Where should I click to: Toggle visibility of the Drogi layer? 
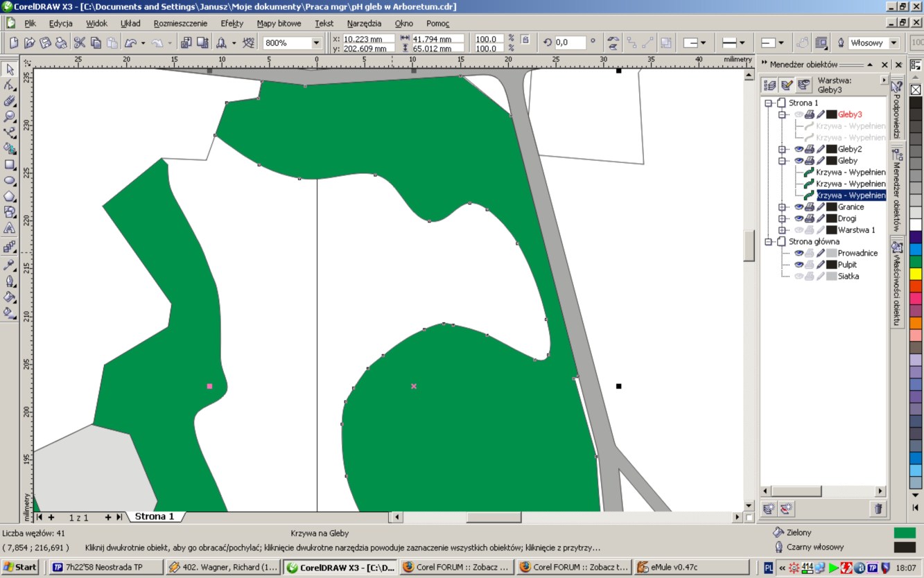click(799, 218)
